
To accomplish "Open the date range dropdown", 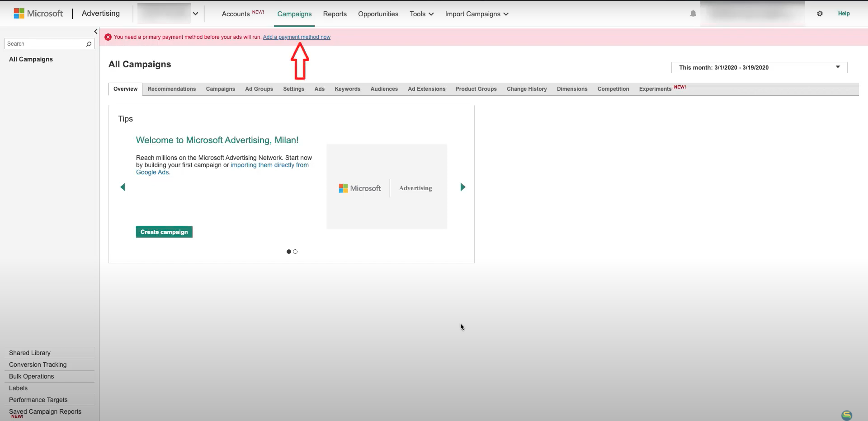I will point(759,67).
